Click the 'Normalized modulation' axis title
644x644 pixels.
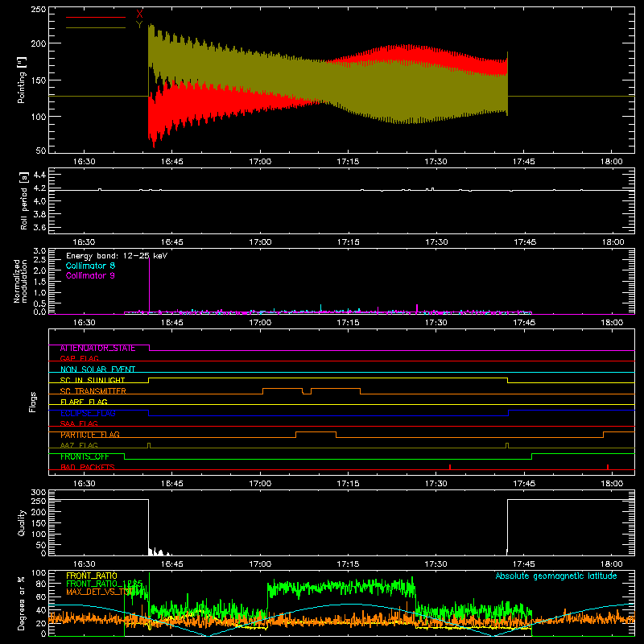pyautogui.click(x=20, y=281)
